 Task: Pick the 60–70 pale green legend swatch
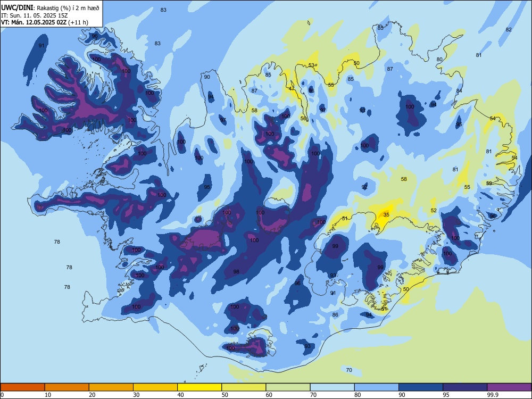(288, 387)
